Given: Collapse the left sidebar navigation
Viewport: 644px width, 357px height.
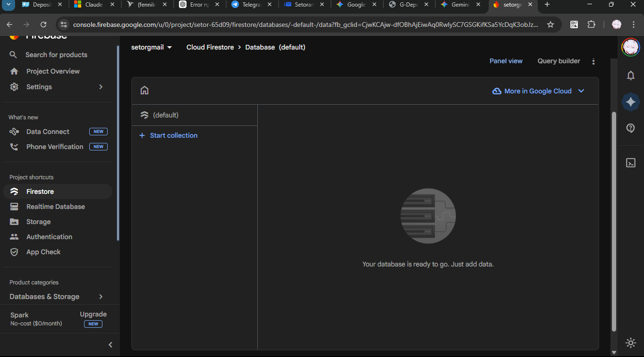Looking at the screenshot, I should (x=110, y=345).
